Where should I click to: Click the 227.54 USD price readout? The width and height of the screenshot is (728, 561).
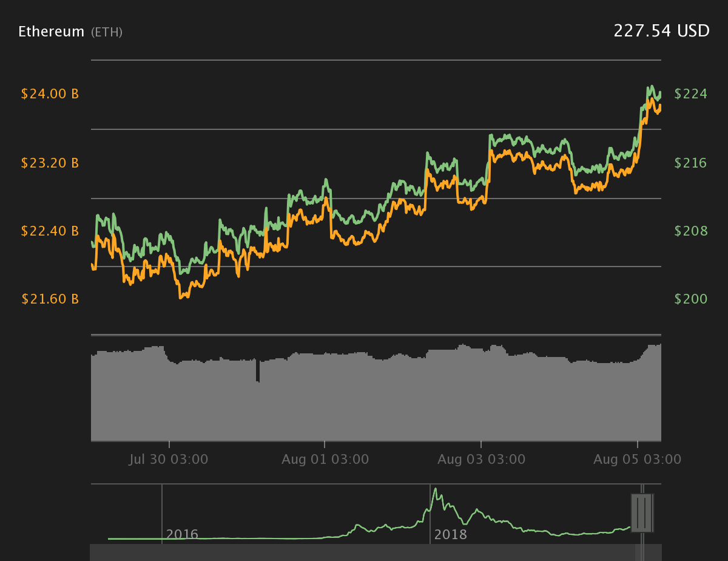(x=661, y=31)
